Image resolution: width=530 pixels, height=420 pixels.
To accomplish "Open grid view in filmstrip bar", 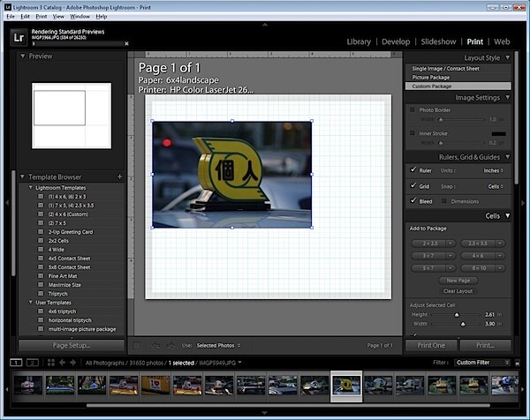I will (51, 363).
